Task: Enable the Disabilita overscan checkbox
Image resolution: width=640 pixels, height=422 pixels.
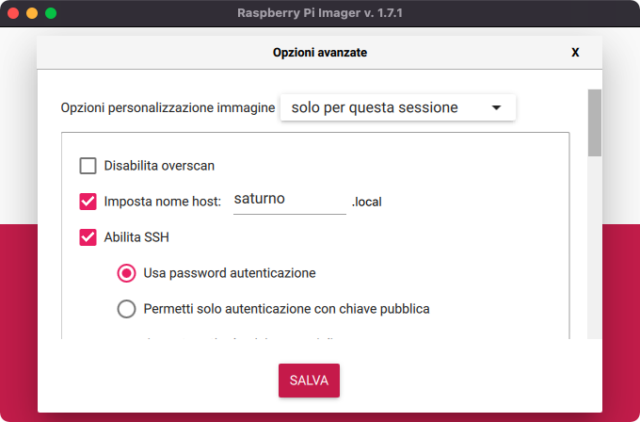Action: pyautogui.click(x=88, y=166)
